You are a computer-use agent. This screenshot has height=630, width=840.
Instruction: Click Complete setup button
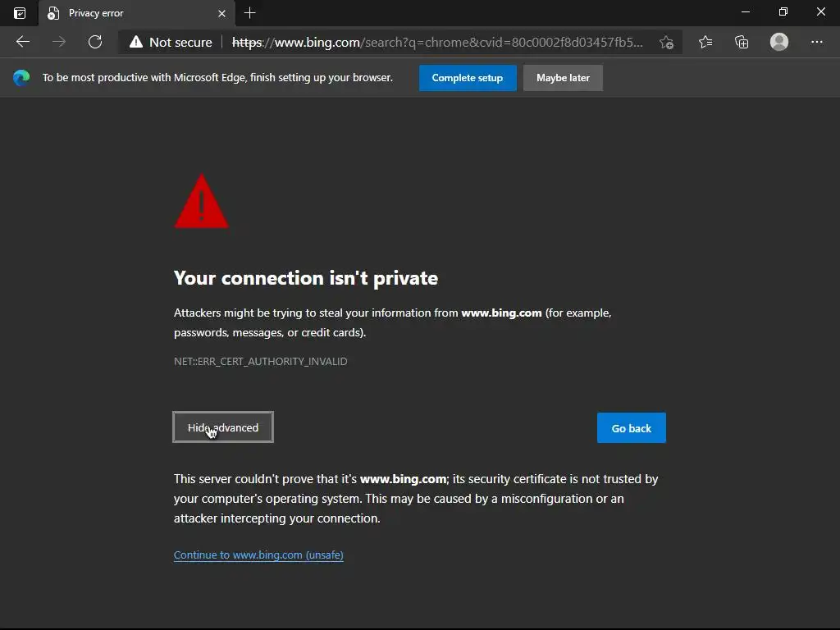[468, 78]
